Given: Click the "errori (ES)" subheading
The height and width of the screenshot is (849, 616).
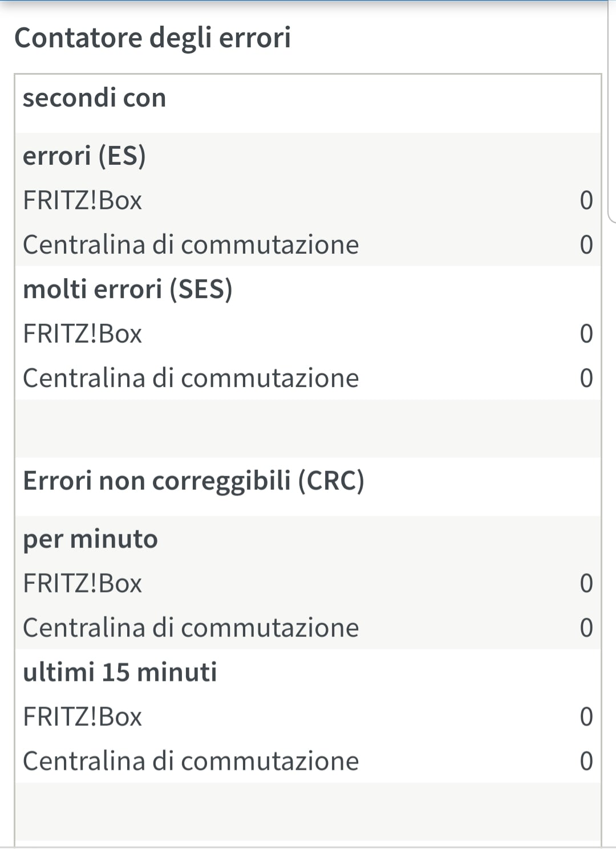Looking at the screenshot, I should pos(84,156).
